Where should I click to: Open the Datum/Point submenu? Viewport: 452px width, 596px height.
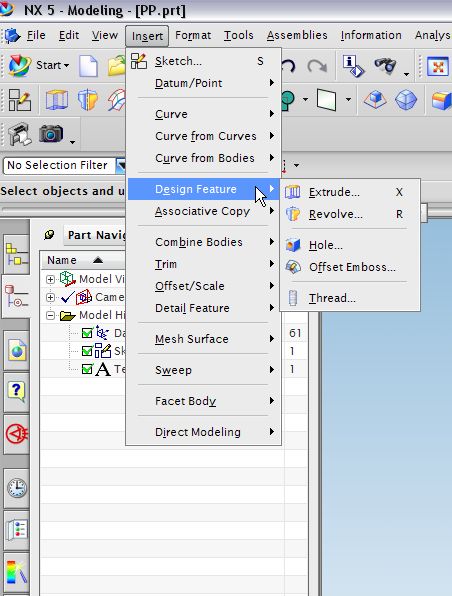(203, 83)
